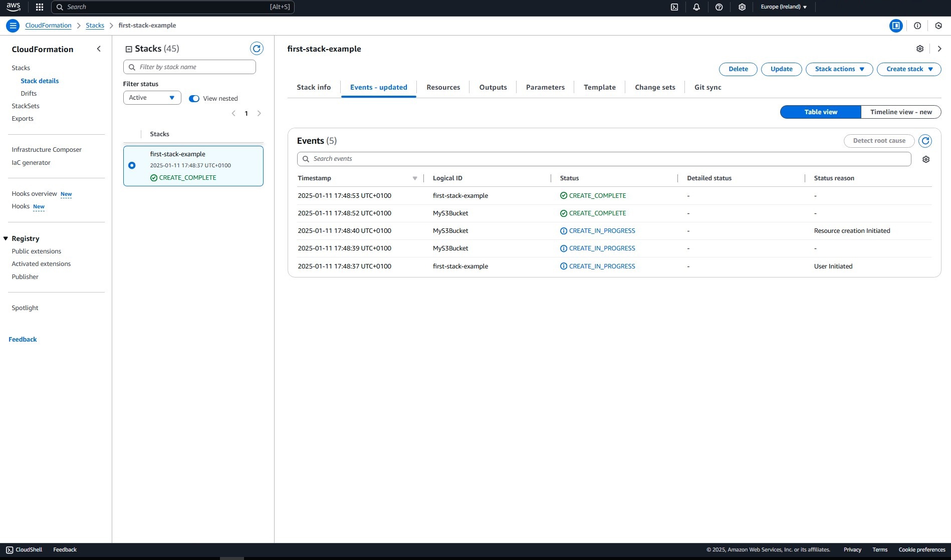Click the Delete stack button

[738, 69]
